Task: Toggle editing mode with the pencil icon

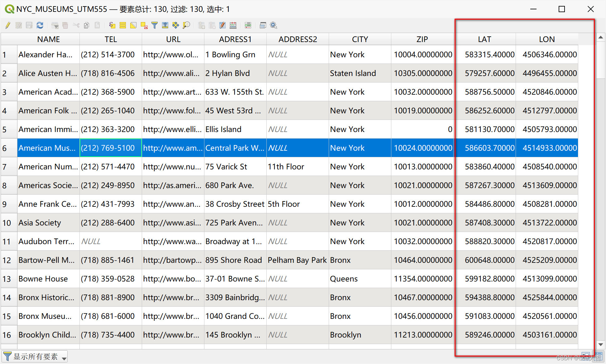Action: (8, 26)
